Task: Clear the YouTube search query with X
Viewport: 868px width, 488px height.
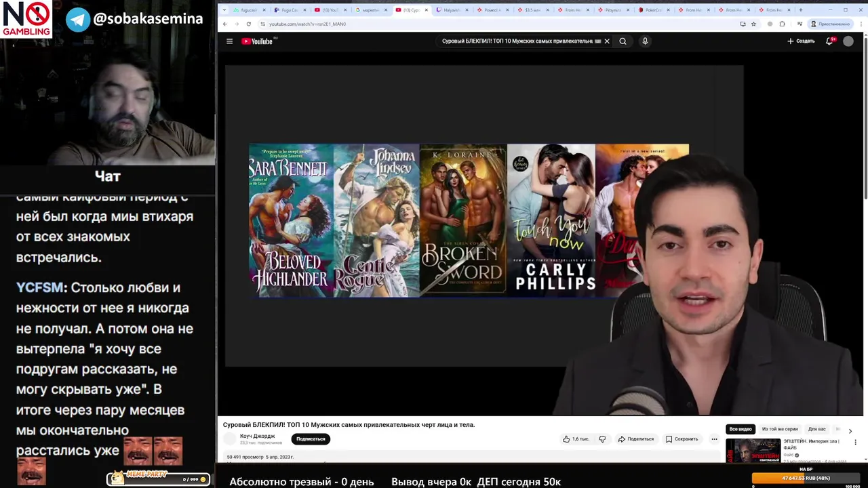Action: coord(607,41)
